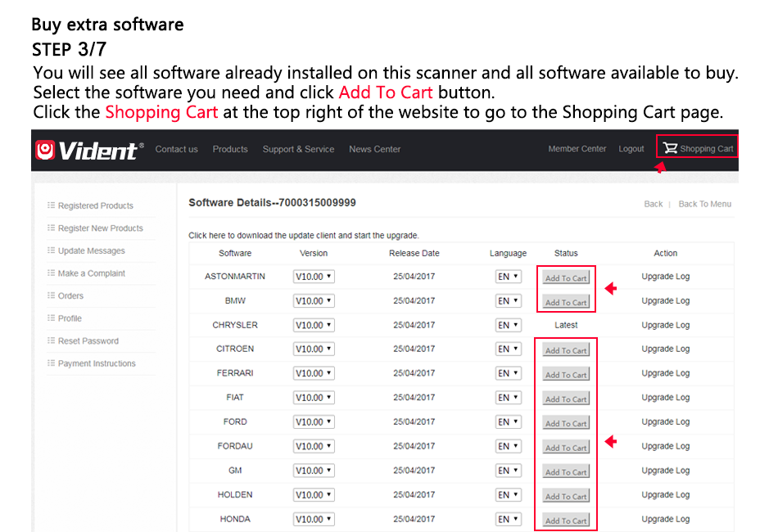Open HONDA language dropdown
Screen dimensions: 778x532
[508, 519]
